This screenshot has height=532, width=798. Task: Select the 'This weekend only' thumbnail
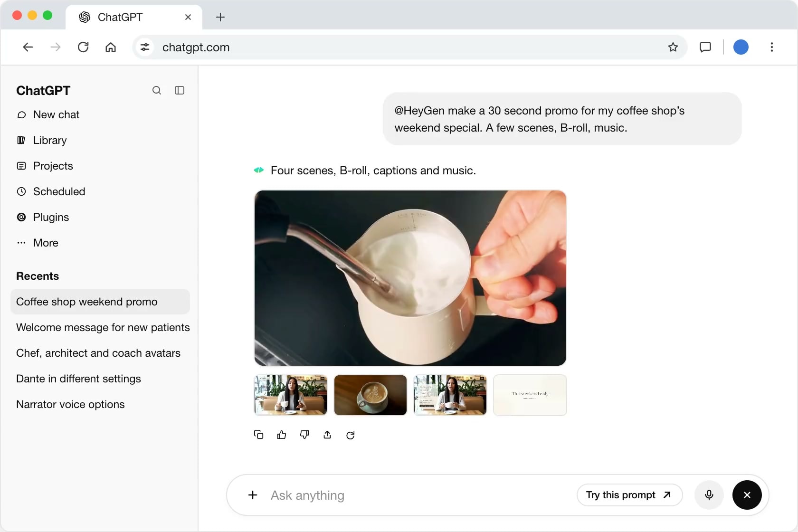coord(530,395)
